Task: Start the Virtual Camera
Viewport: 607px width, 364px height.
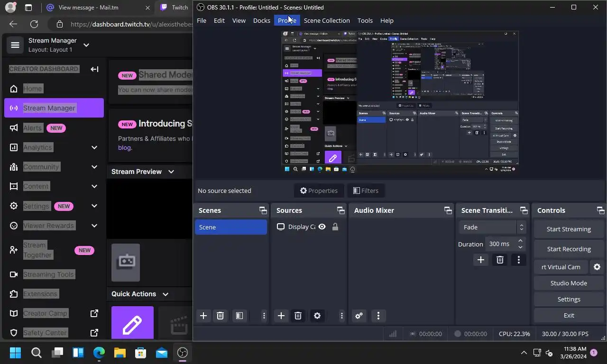Action: click(561, 267)
